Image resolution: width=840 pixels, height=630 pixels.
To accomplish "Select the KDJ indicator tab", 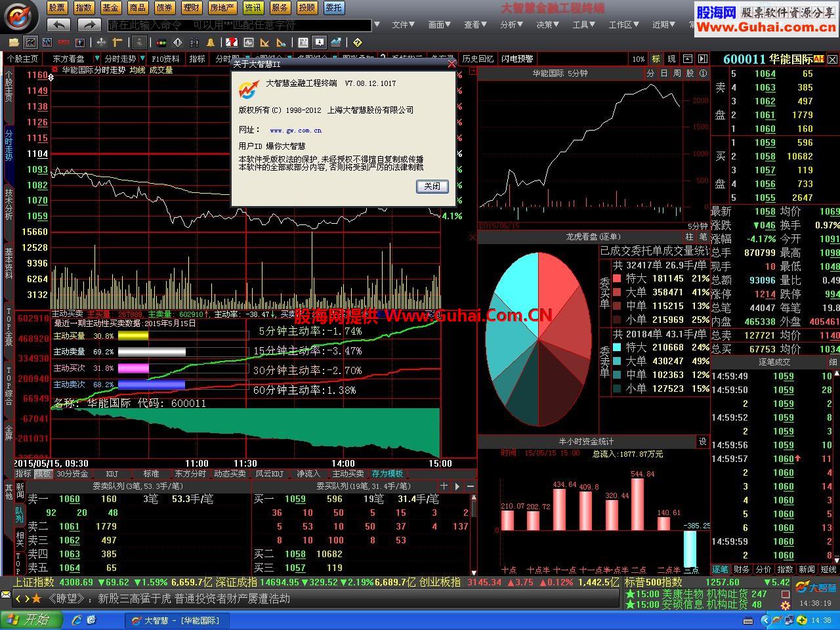I will [x=112, y=473].
